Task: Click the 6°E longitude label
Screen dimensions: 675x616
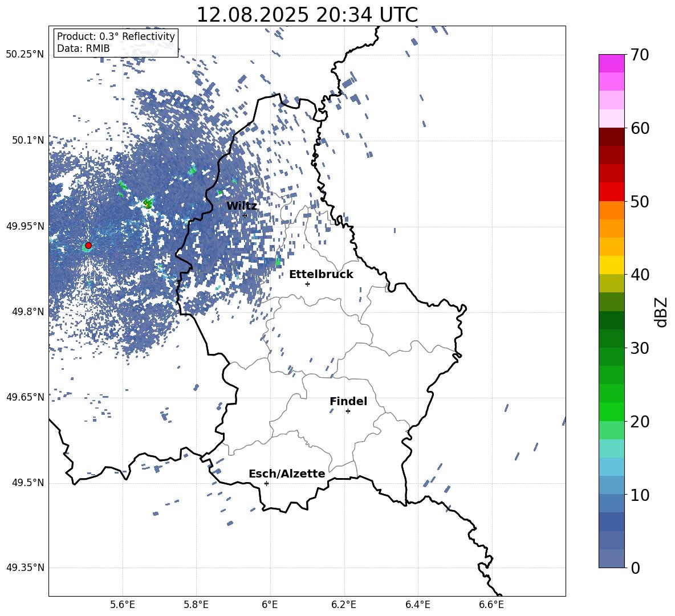Action: coord(270,605)
